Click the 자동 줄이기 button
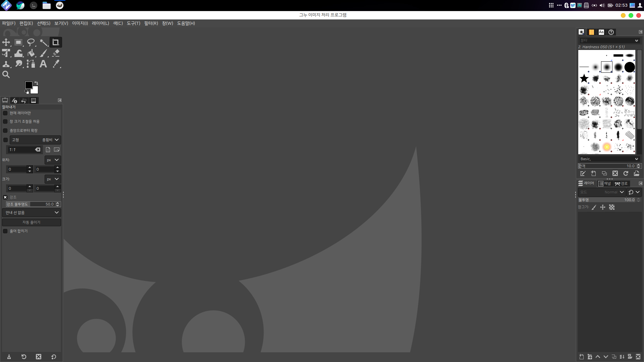Image resolution: width=644 pixels, height=362 pixels. pos(32,222)
